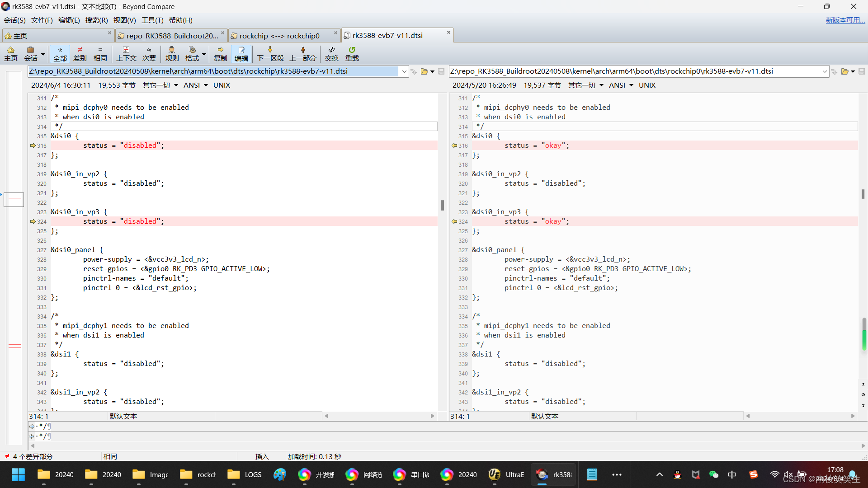Expand the left file path dropdown
868x488 pixels.
coord(404,71)
